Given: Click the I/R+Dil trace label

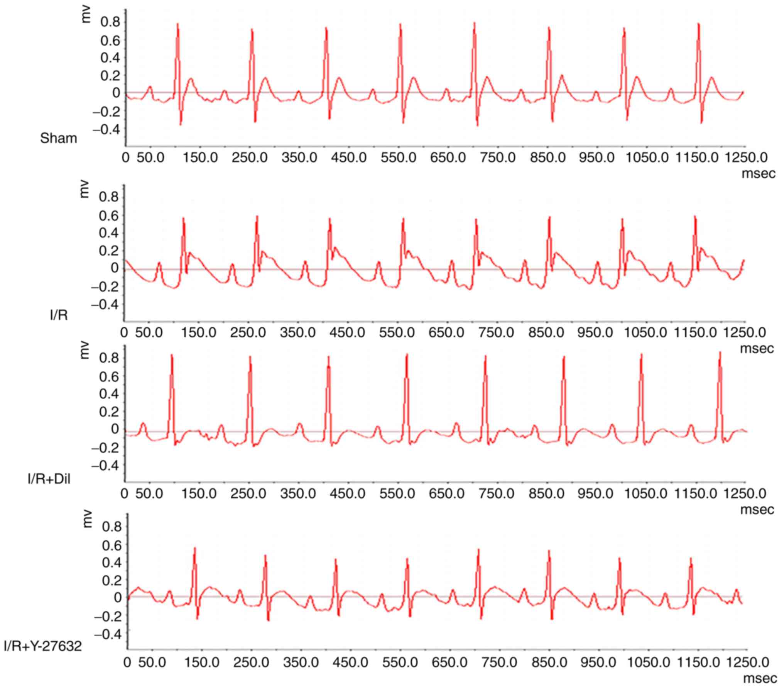Looking at the screenshot, I should pyautogui.click(x=49, y=479).
